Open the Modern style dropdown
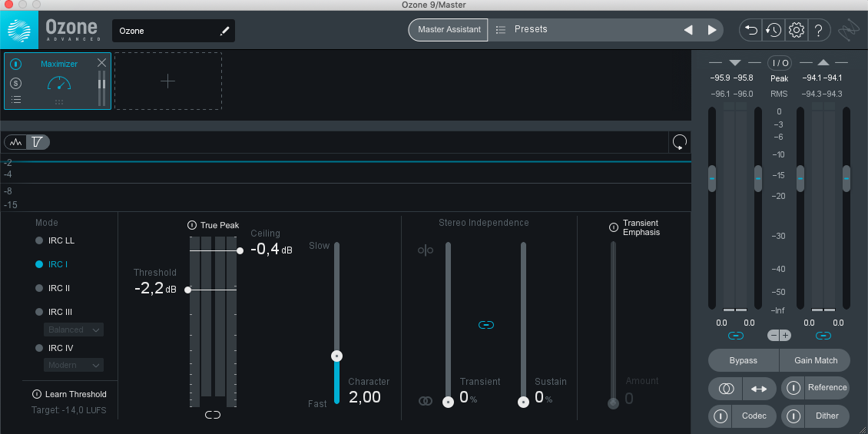Image resolution: width=868 pixels, height=434 pixels. pyautogui.click(x=74, y=366)
